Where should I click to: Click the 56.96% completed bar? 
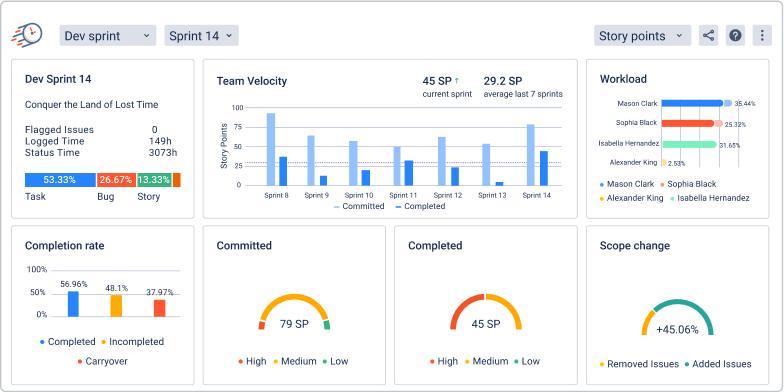pos(73,304)
